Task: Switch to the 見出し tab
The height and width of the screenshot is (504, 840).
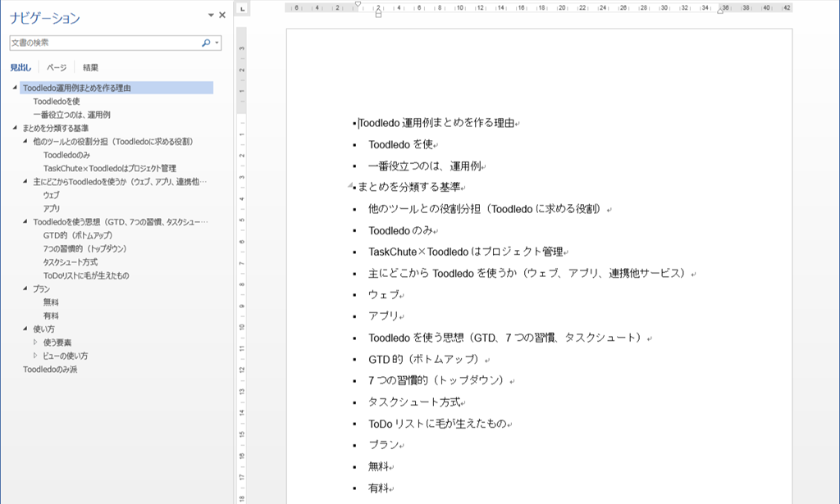Action: point(21,67)
